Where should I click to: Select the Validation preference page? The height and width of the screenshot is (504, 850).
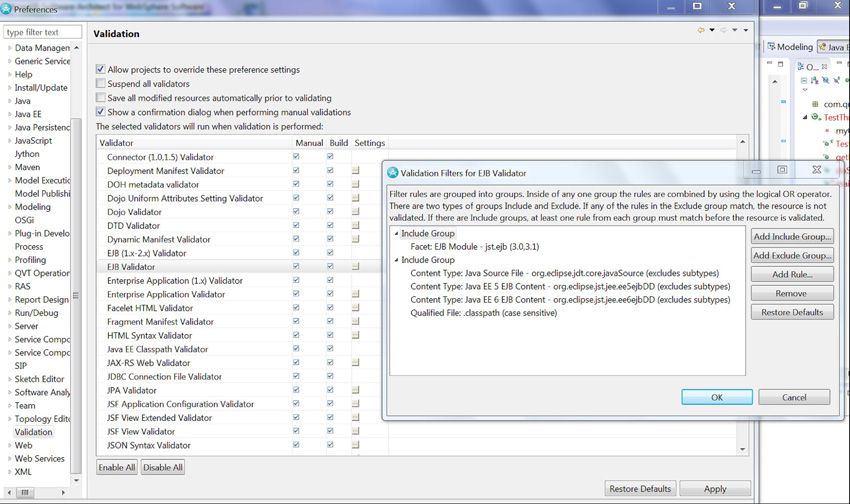(x=34, y=432)
